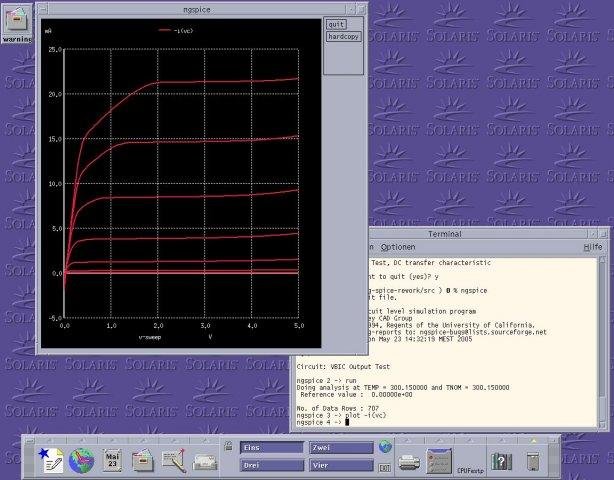This screenshot has height=480, width=614.
Task: Click the Terminal window title bar
Action: pos(444,234)
